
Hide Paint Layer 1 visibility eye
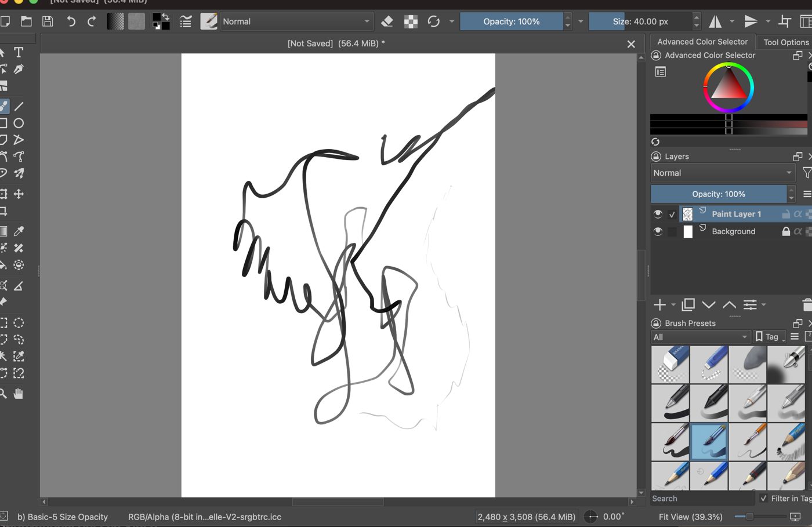[x=658, y=214]
